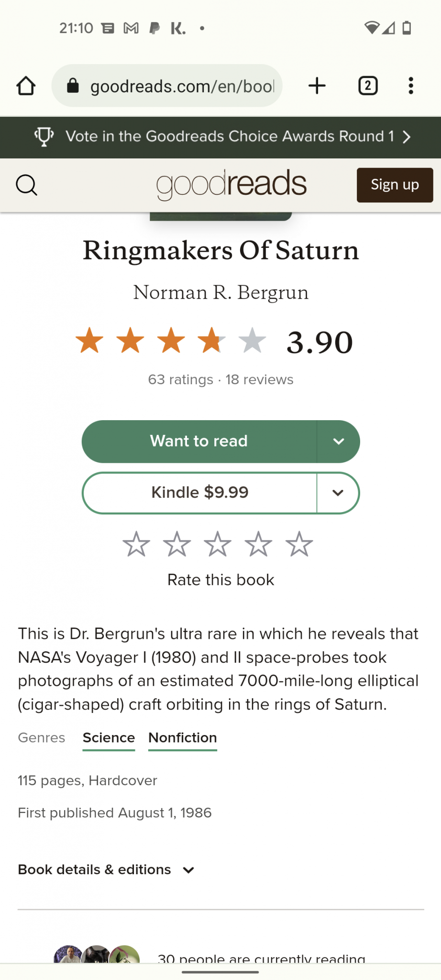This screenshot has width=441, height=980.
Task: Tap the Chrome home icon
Action: (26, 86)
